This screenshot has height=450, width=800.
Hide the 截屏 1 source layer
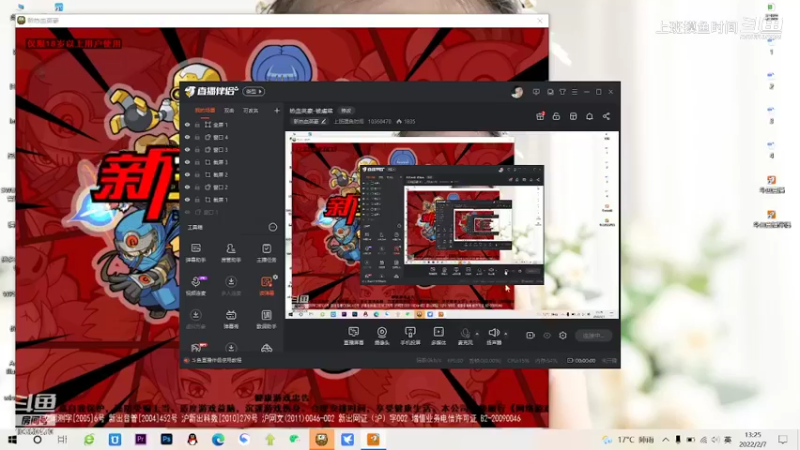(187, 199)
